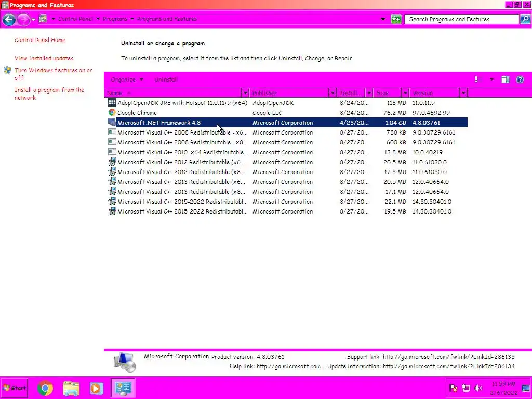Click icon of Visual C++ 2012 17.3 MB row
Screen dimensions: 532x399
pos(112,171)
